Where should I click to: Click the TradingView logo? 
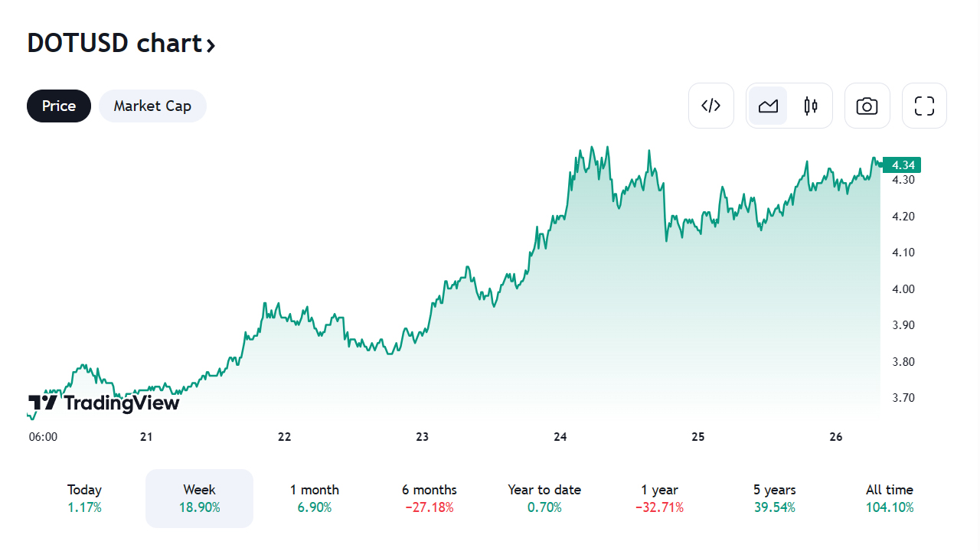103,403
